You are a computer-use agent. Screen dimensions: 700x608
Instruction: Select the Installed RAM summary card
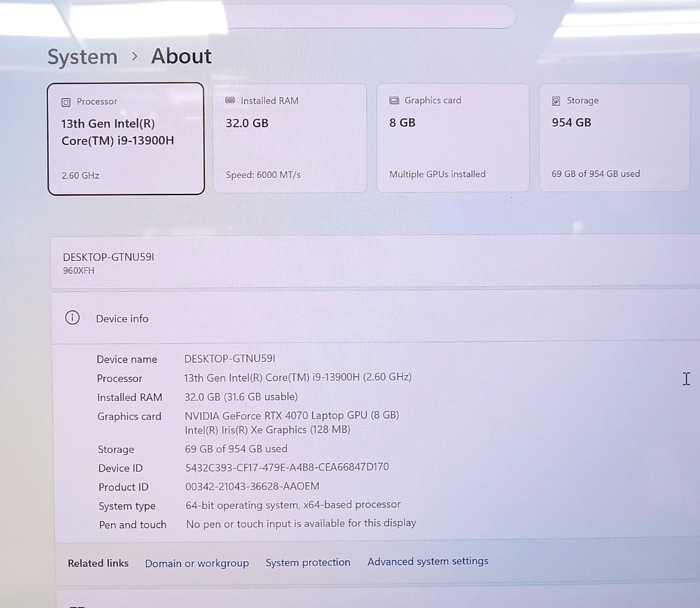coord(290,138)
